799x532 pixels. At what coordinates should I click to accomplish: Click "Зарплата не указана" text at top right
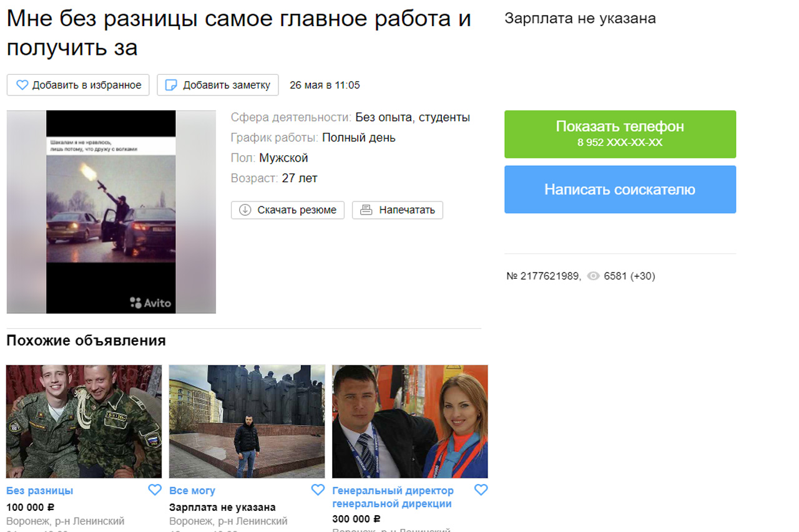580,19
